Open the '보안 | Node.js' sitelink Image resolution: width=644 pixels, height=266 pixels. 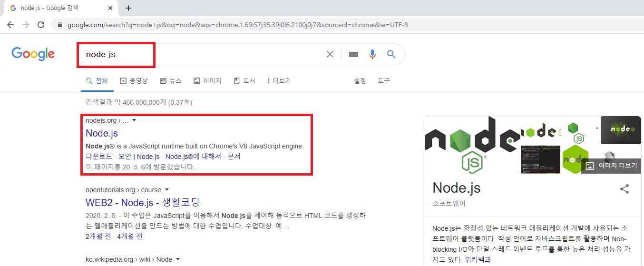tap(139, 157)
